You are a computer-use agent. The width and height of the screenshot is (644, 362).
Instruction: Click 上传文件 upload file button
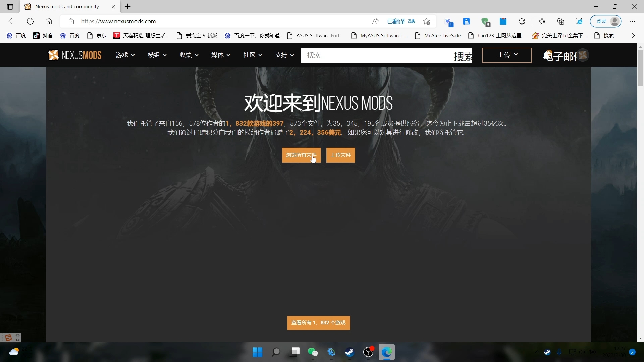tap(340, 155)
